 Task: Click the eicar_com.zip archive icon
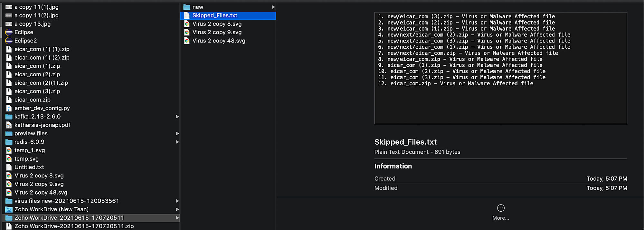(9, 100)
